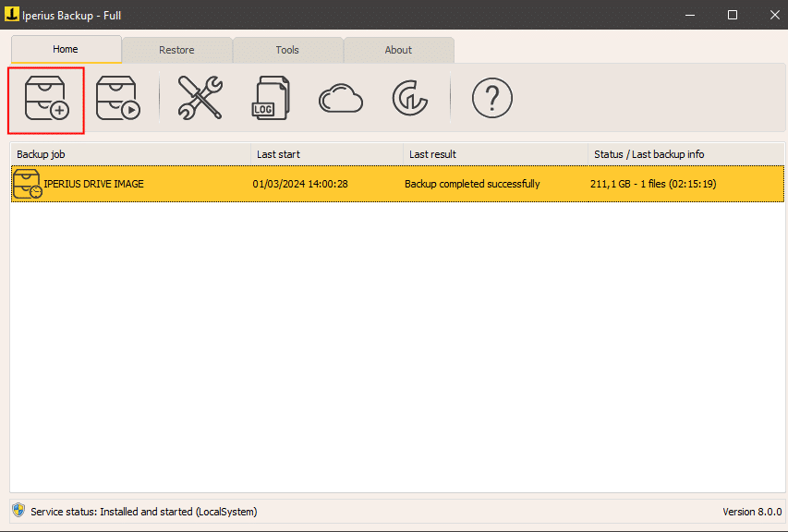The image size is (788, 532).
Task: Open the restore wizard icon
Action: [x=118, y=97]
